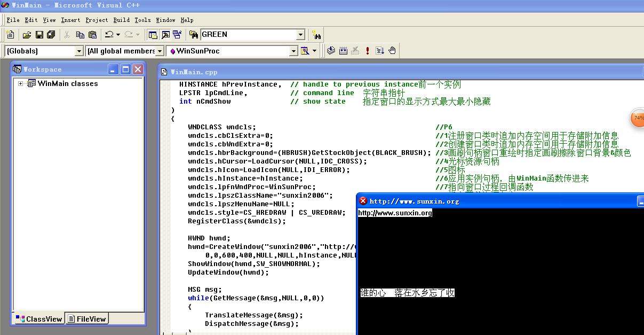Click the Stop Build icon
Screen dimensions: 644x335
coord(355,51)
